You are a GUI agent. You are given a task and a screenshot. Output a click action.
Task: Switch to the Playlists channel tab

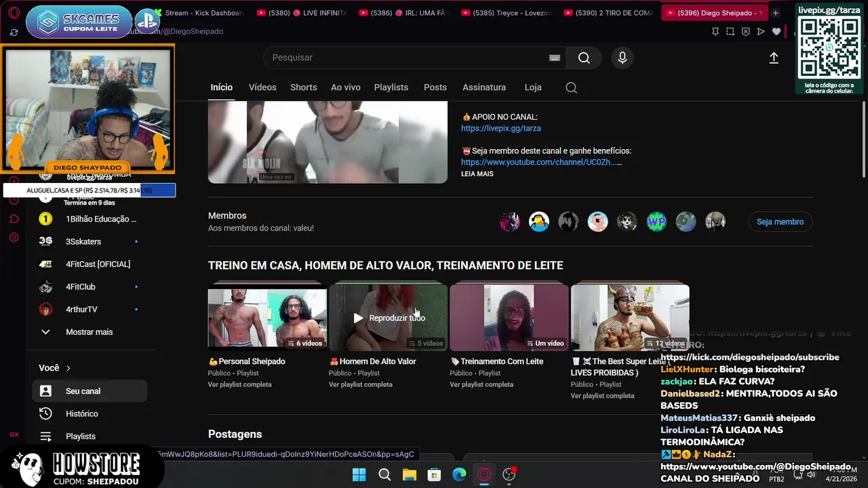(x=391, y=87)
